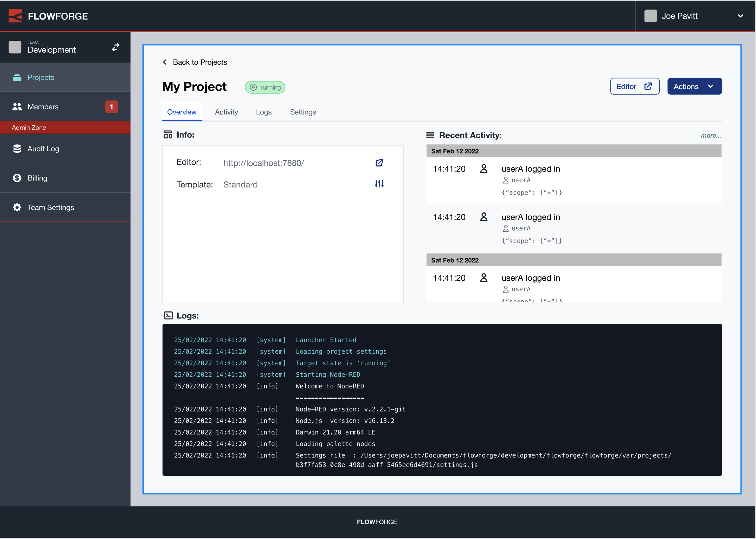Click the Members notification badge

(x=112, y=106)
